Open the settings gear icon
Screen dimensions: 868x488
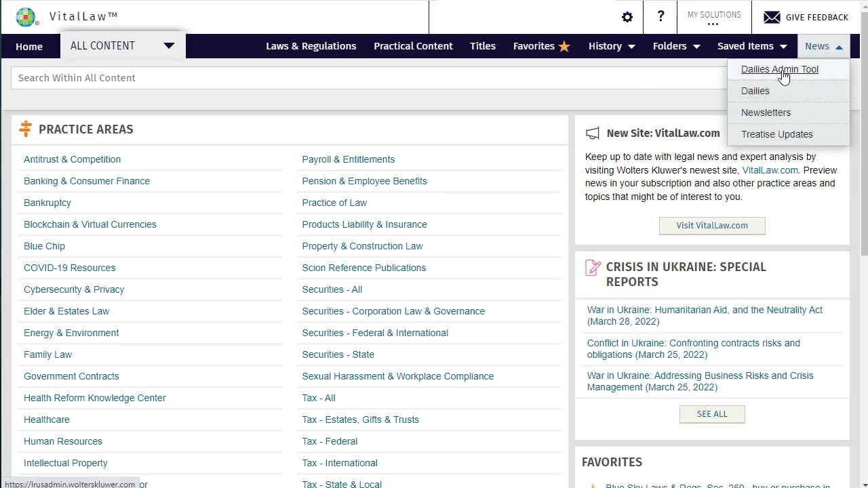(627, 17)
